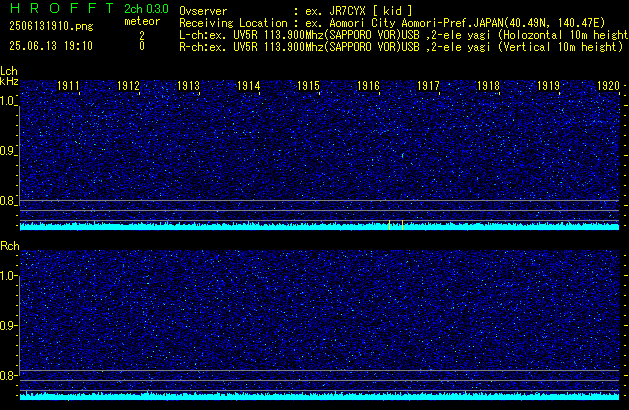Click the HROFFT title text
Screen dimensions: 629x410
pos(61,8)
